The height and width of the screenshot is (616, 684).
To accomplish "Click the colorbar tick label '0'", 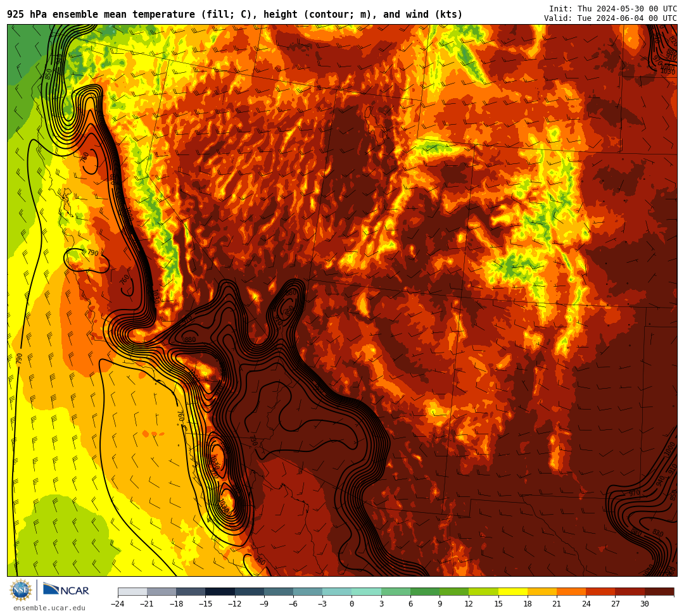I will click(352, 604).
